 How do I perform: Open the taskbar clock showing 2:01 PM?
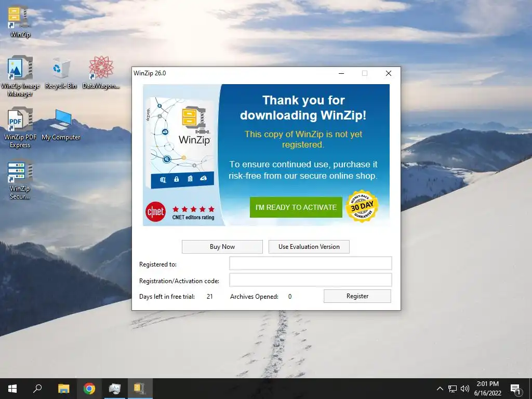pos(487,389)
